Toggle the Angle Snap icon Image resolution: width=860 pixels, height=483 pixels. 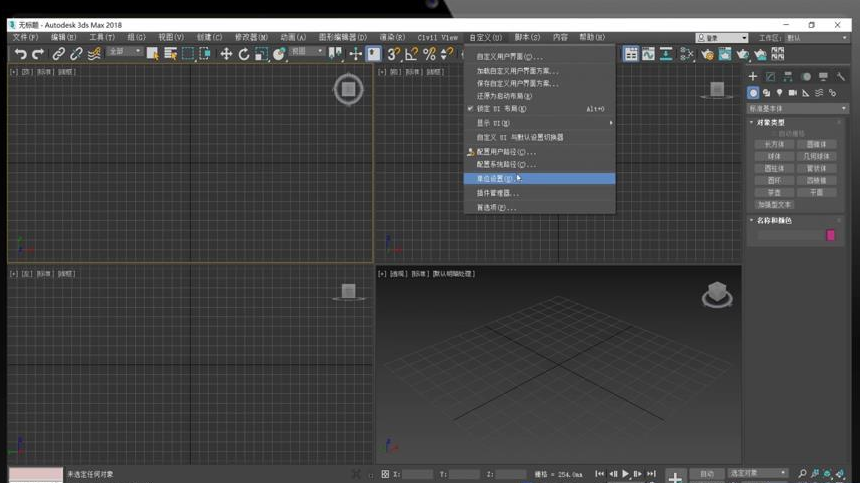click(411, 54)
